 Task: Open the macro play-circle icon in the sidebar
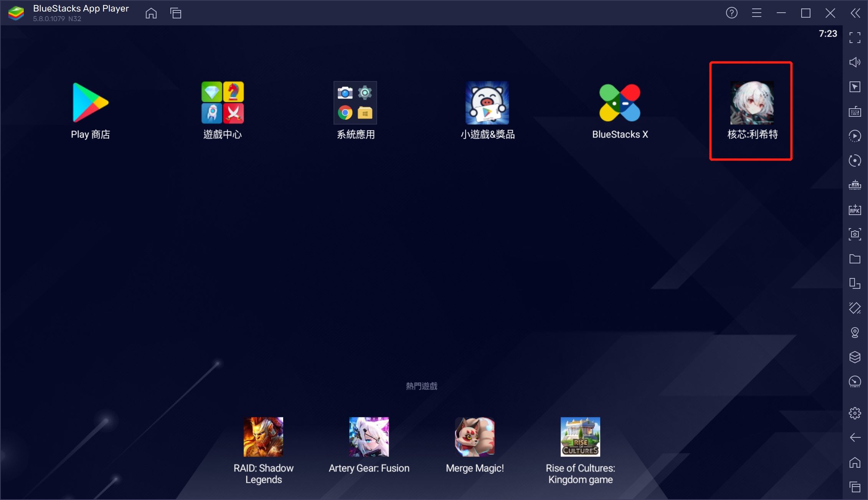(855, 136)
